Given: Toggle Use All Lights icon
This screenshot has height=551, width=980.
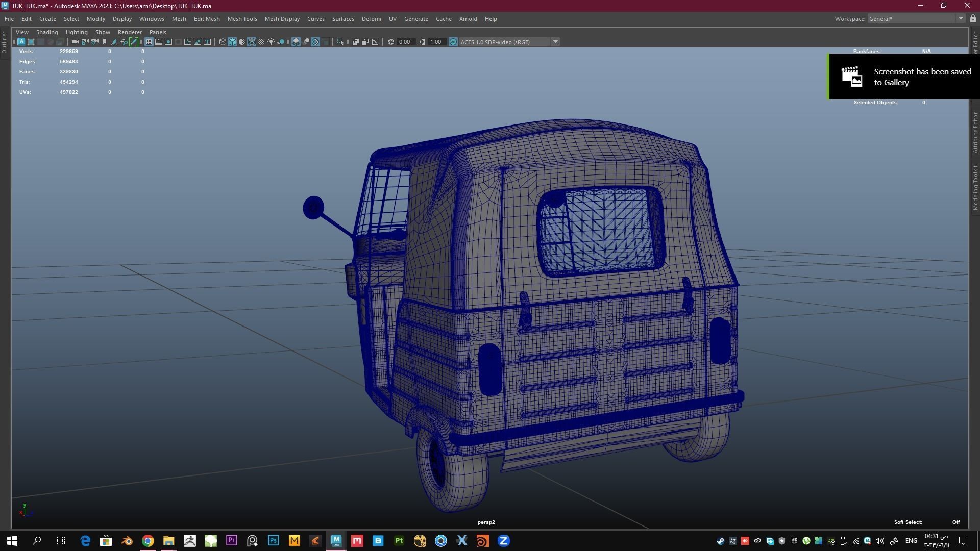Looking at the screenshot, I should 271,42.
